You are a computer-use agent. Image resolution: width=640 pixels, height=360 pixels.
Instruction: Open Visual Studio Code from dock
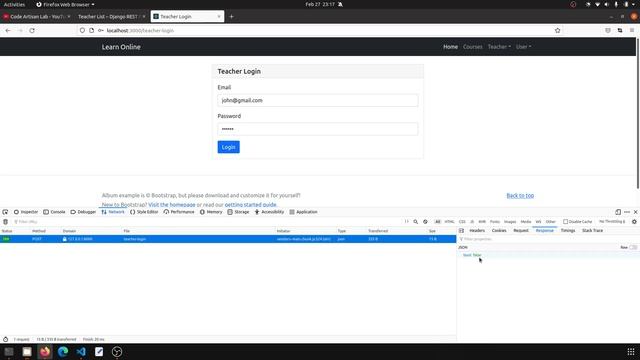point(81,351)
